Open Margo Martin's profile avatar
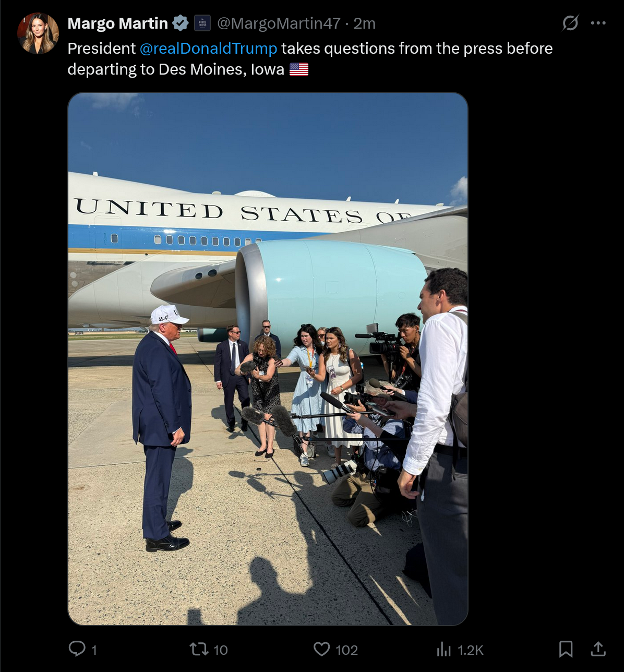The height and width of the screenshot is (672, 624). click(38, 33)
